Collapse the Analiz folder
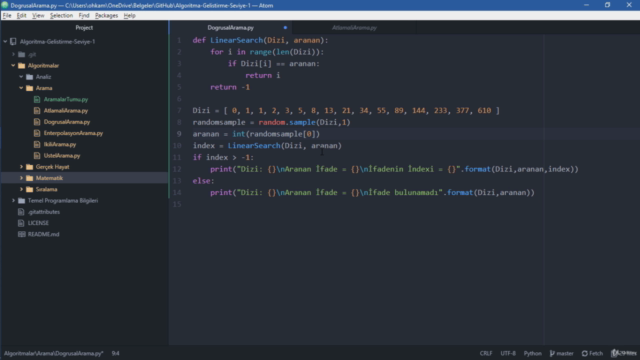The width and height of the screenshot is (640, 360). (21, 77)
